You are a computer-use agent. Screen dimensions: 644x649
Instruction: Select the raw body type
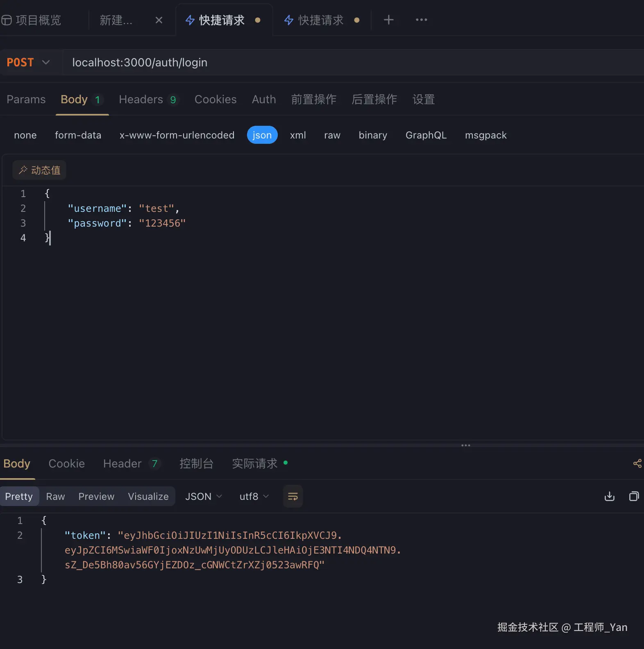pos(332,135)
